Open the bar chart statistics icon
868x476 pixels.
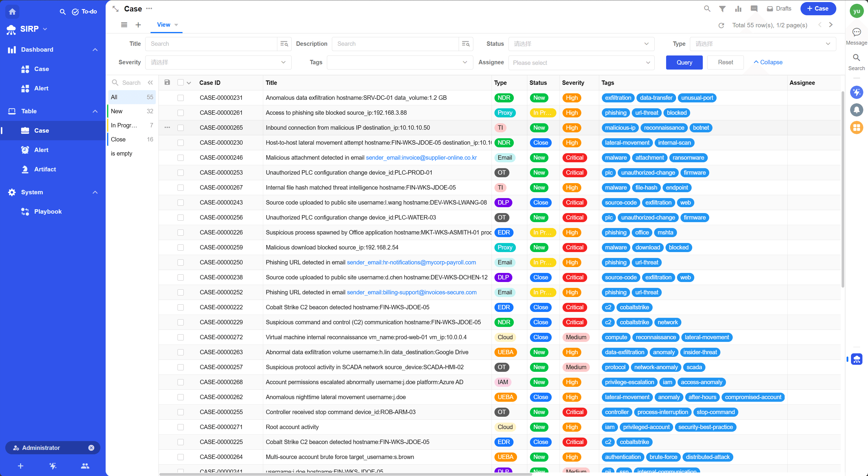coord(738,9)
